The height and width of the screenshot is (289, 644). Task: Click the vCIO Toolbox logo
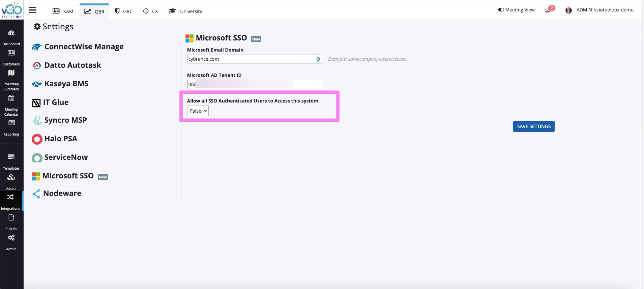11,10
